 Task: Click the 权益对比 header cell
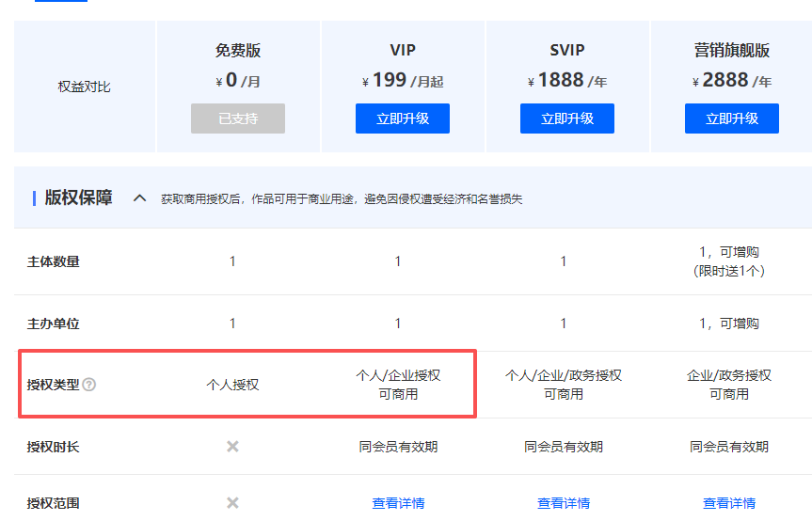coord(85,87)
